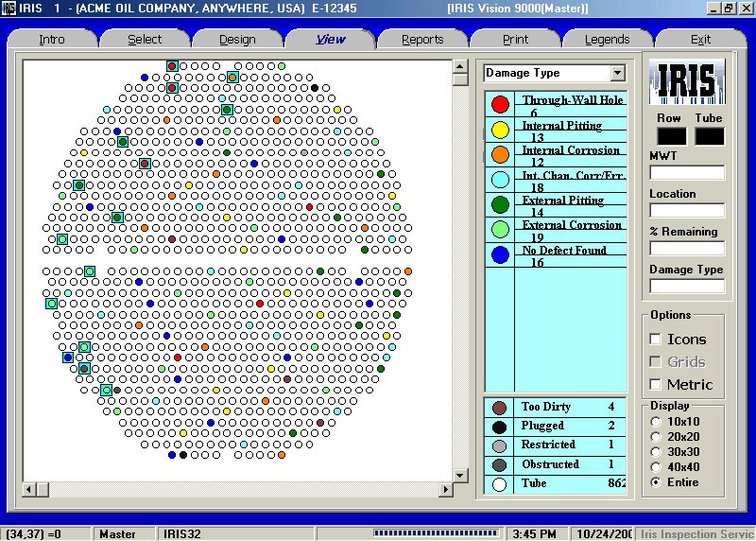Select the View tab
This screenshot has height=541, width=756.
tap(330, 39)
